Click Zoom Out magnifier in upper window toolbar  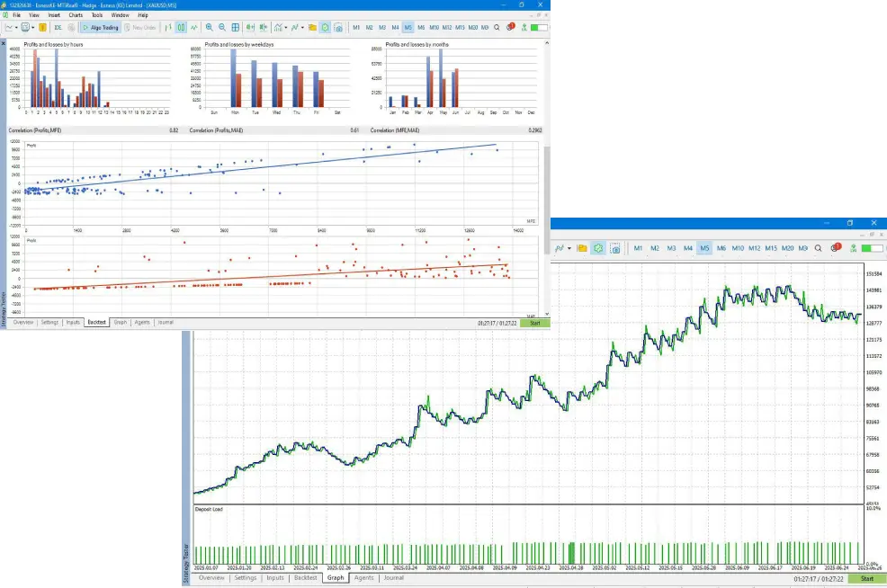[222, 28]
